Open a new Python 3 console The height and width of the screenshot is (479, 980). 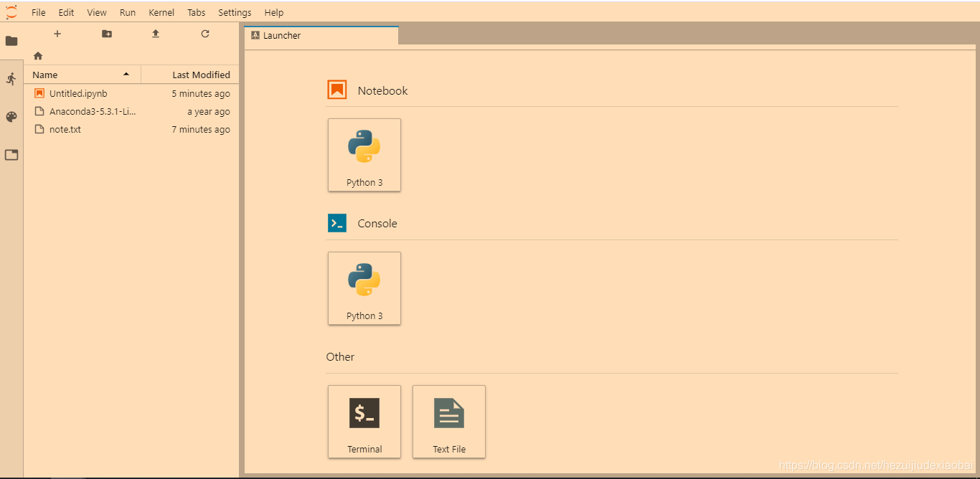(x=364, y=288)
